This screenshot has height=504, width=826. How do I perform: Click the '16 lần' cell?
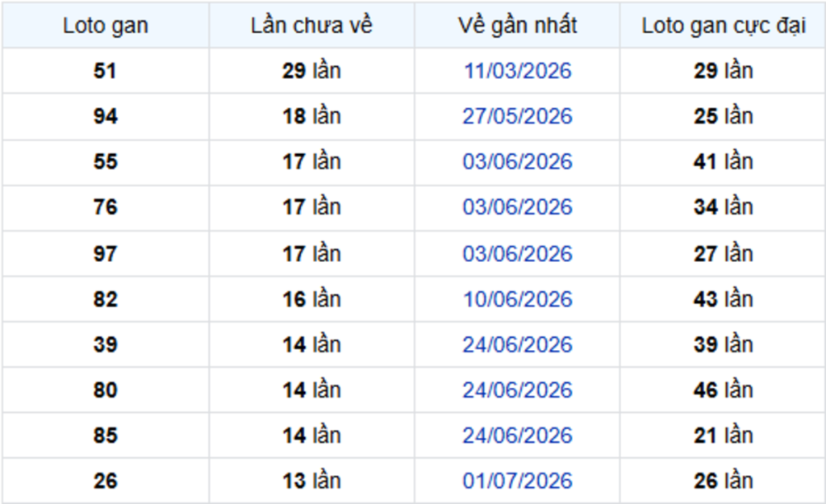(311, 299)
